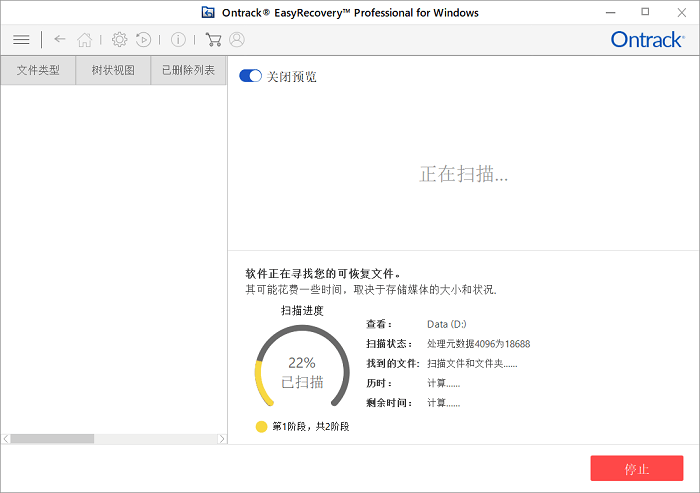Click the 正在扫描... preview text
The width and height of the screenshot is (700, 493).
[463, 174]
